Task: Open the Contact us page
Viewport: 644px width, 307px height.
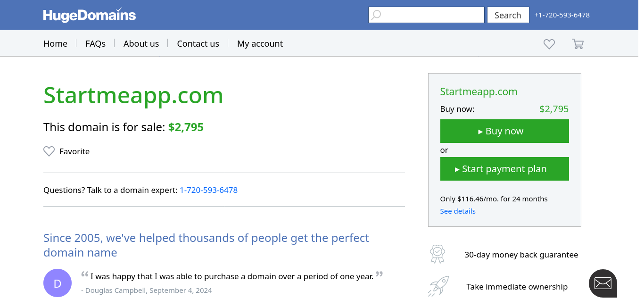Action: click(198, 43)
